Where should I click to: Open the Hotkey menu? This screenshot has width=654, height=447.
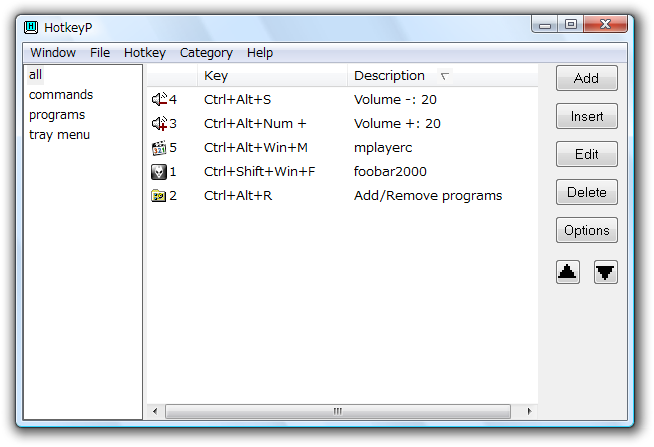pos(145,53)
